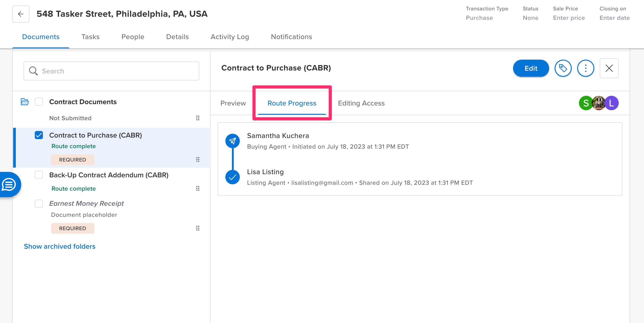Open the Transaction Type Purchase dropdown
The image size is (644, 323).
(479, 18)
